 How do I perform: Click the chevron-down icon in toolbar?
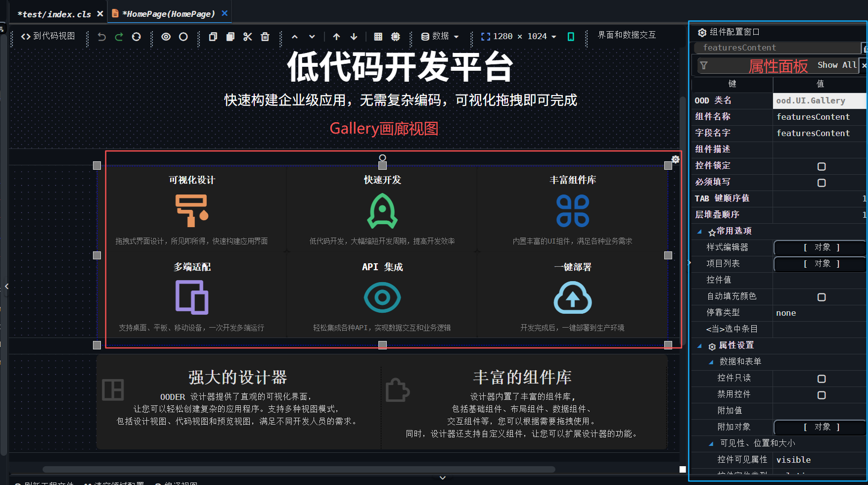312,37
